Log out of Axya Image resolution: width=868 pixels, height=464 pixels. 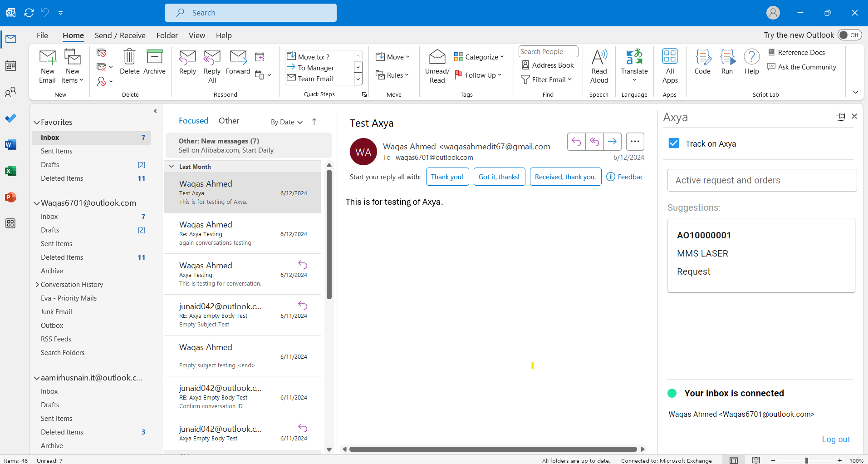835,439
